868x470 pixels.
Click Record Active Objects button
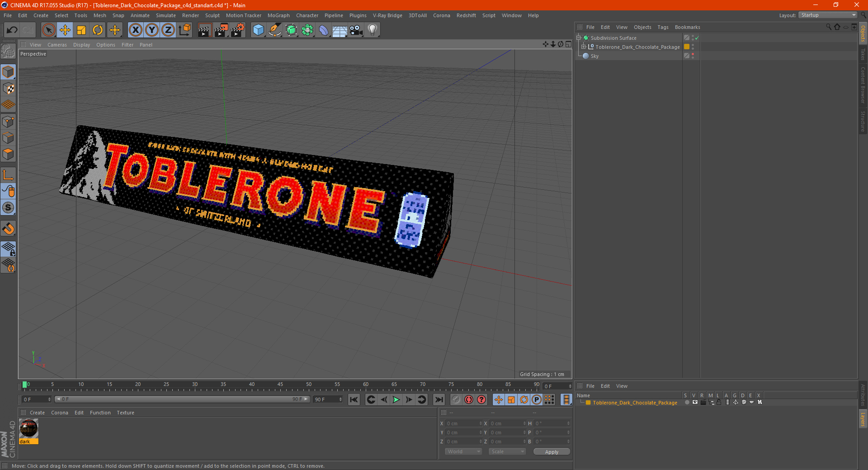[x=456, y=399]
